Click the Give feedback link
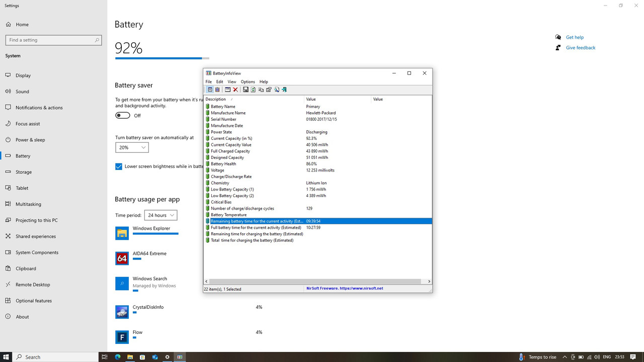 click(581, 48)
